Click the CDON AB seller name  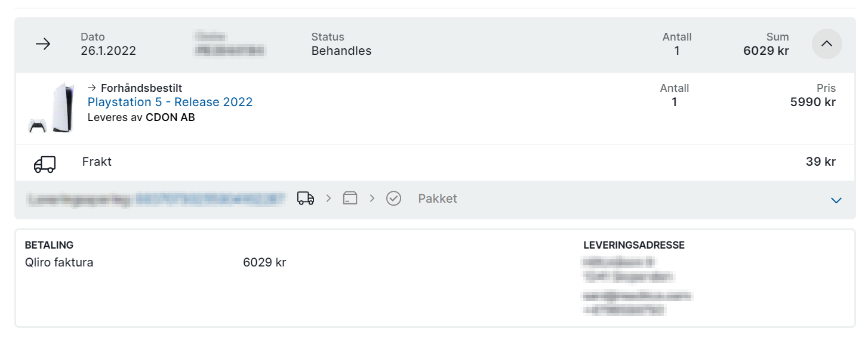pos(170,117)
